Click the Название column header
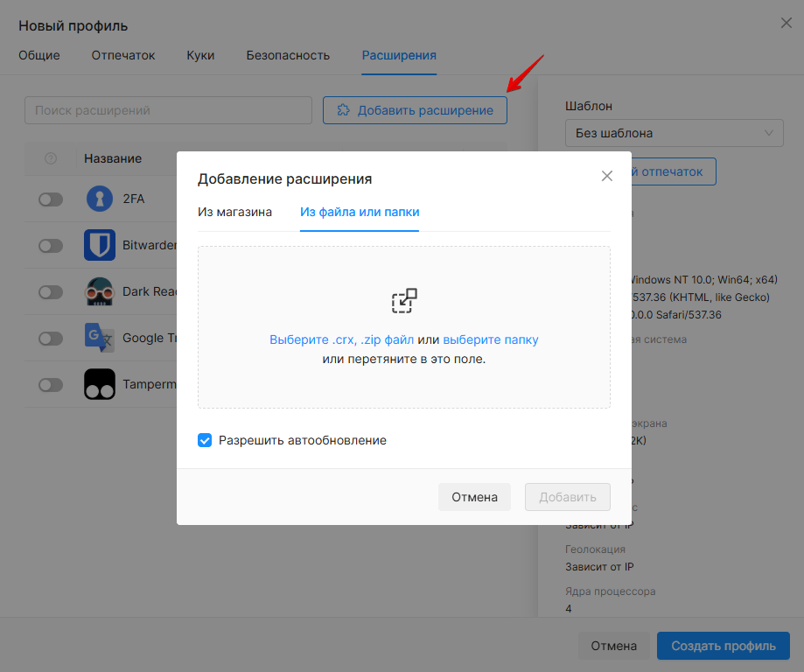The image size is (804, 672). tap(113, 158)
